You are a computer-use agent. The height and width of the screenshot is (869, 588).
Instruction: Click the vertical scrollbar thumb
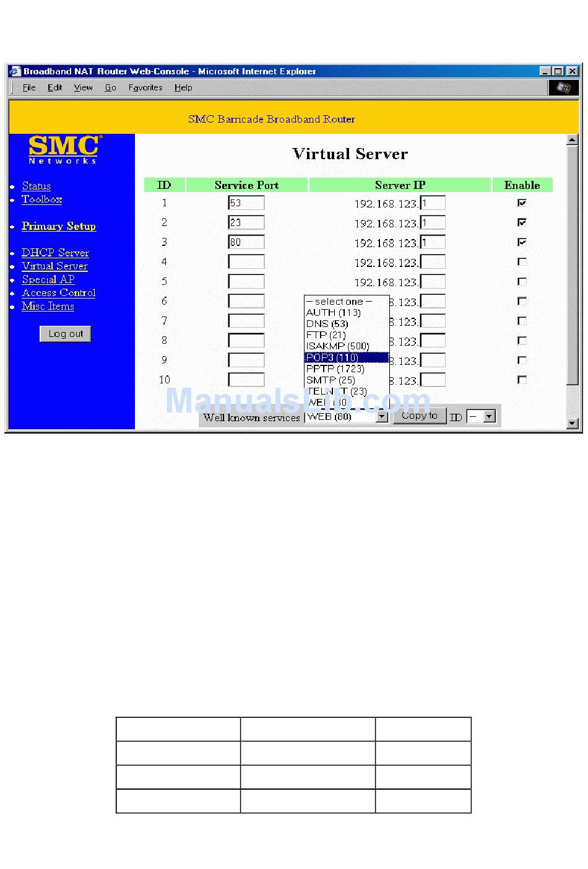[x=573, y=264]
